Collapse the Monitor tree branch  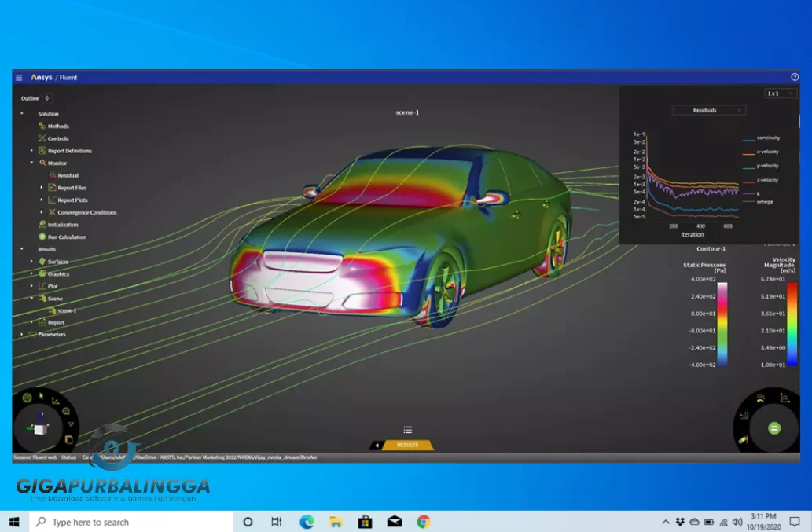pyautogui.click(x=31, y=163)
